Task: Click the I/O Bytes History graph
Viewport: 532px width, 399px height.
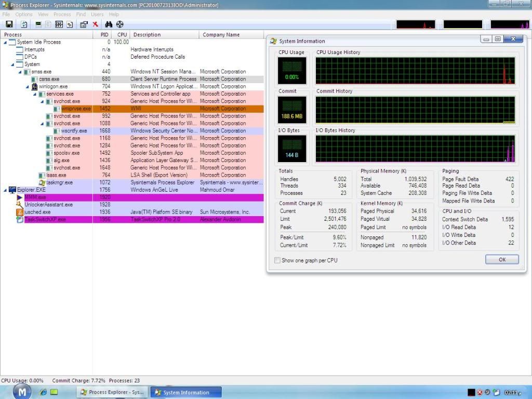Action: tap(415, 149)
